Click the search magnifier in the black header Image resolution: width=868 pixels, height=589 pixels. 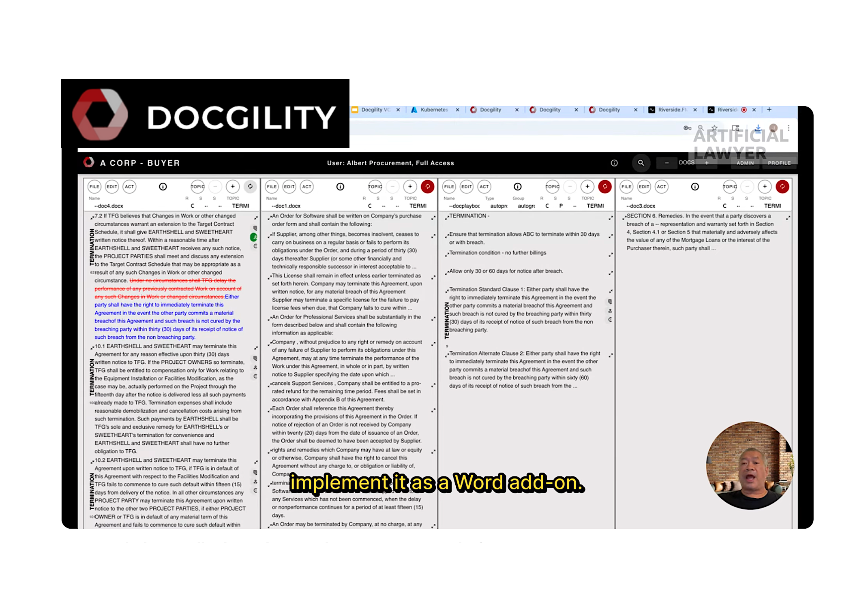click(641, 163)
